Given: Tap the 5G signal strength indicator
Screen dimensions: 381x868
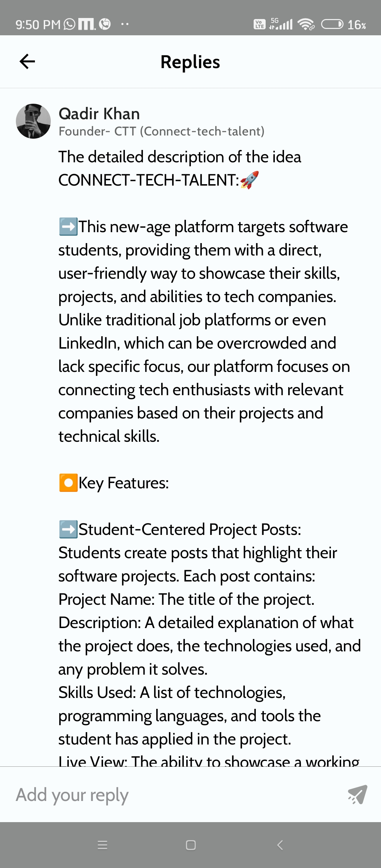Looking at the screenshot, I should (x=281, y=24).
